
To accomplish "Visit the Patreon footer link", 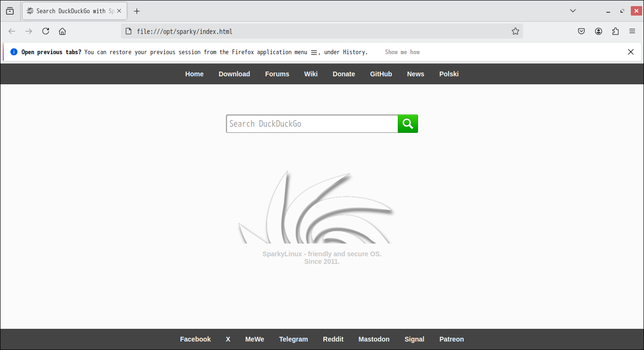I will [451, 339].
